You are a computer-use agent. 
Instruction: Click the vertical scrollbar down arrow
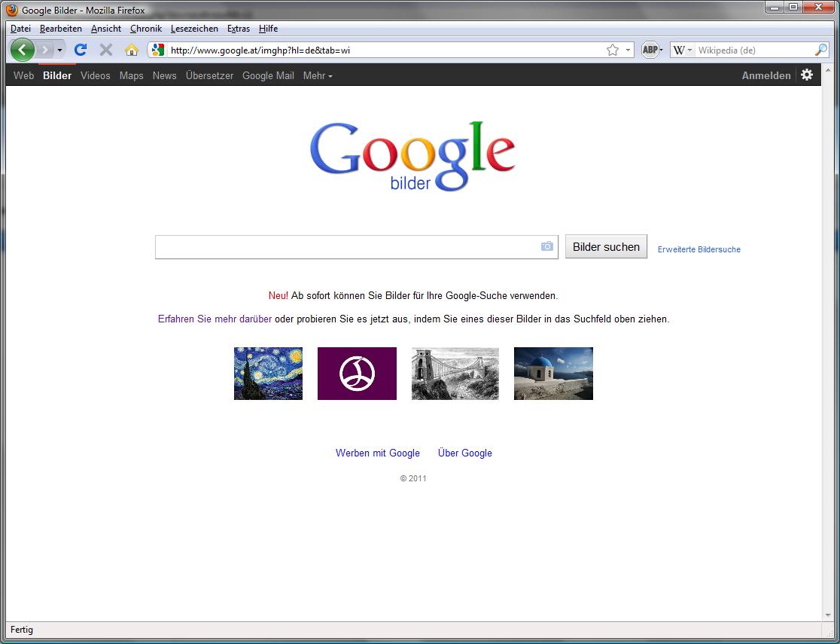(x=828, y=615)
